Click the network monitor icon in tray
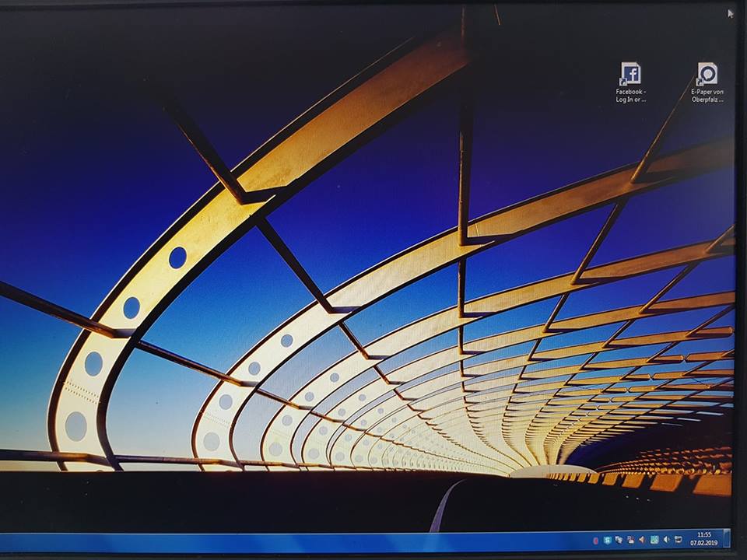The width and height of the screenshot is (747, 560). (x=679, y=539)
